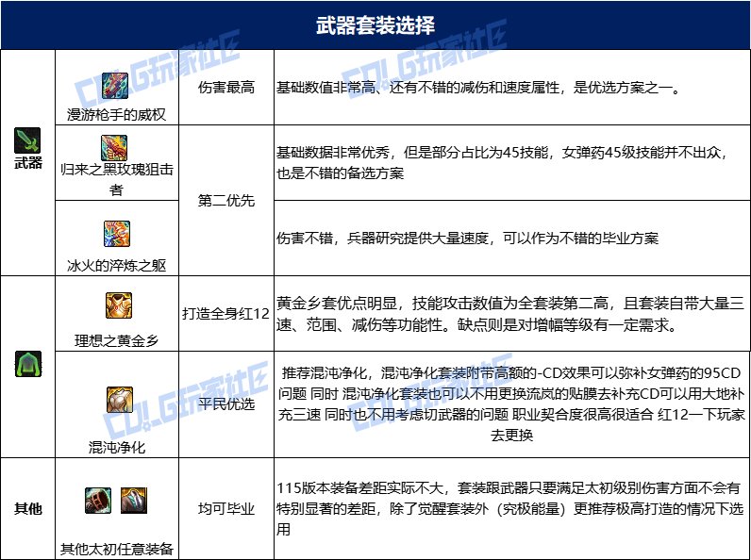Click the green armor category icon

pos(28,364)
